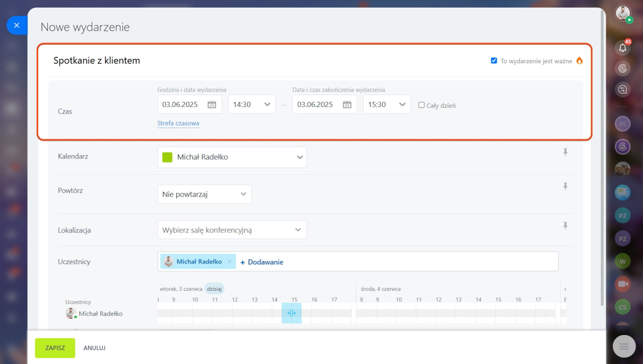
Task: Close the Nowe wydarzenie panel with X
Action: [17, 25]
